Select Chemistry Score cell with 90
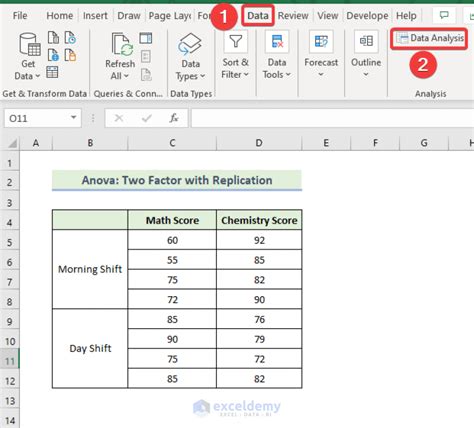Image resolution: width=474 pixels, height=428 pixels. click(x=259, y=299)
